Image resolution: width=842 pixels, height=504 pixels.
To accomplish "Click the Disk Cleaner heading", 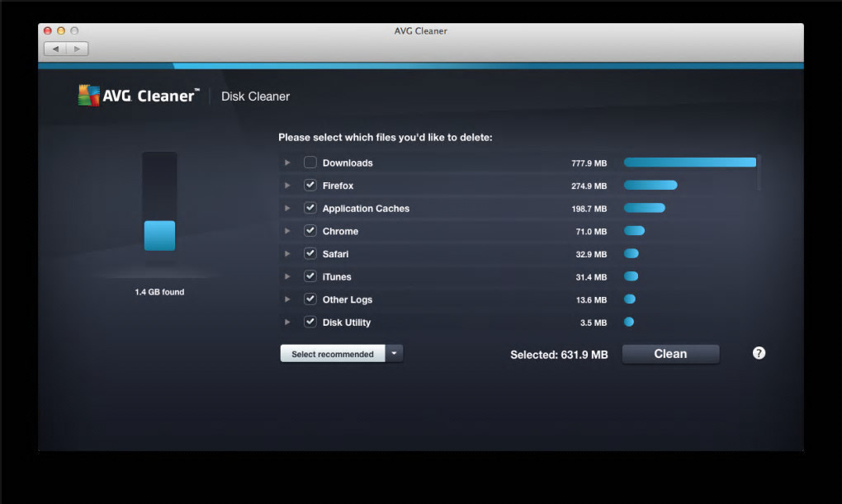I will 256,96.
